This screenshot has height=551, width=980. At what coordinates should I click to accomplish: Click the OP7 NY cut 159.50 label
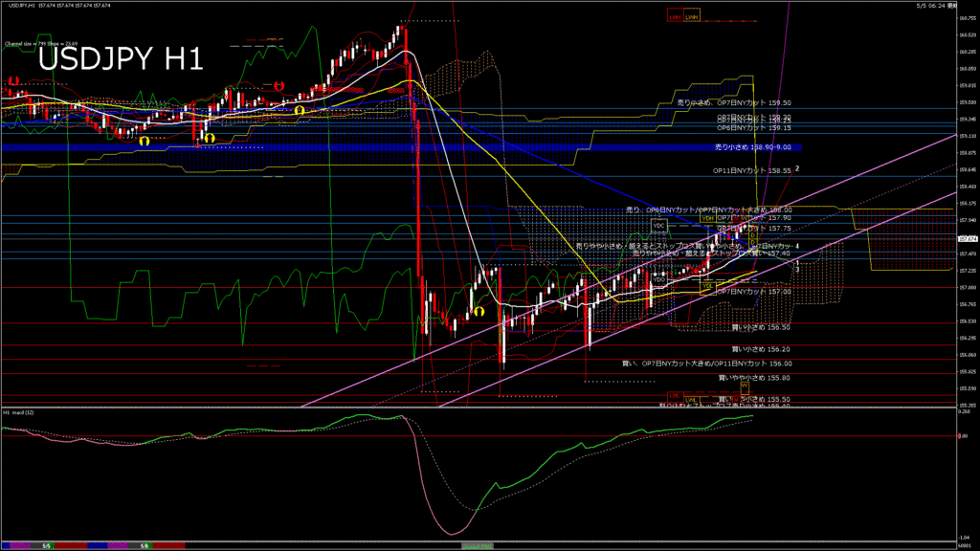734,103
